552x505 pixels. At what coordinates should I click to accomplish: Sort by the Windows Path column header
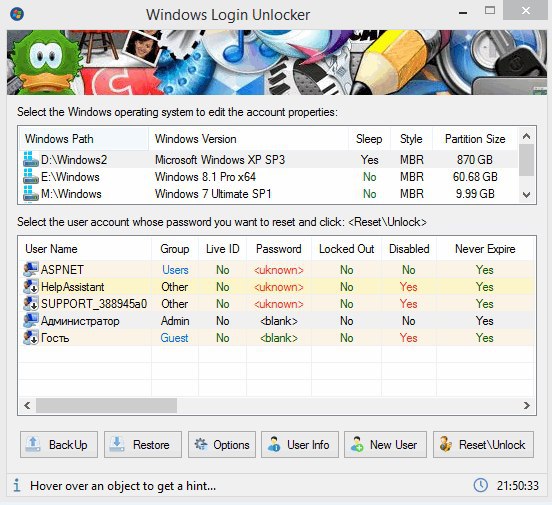(x=83, y=139)
